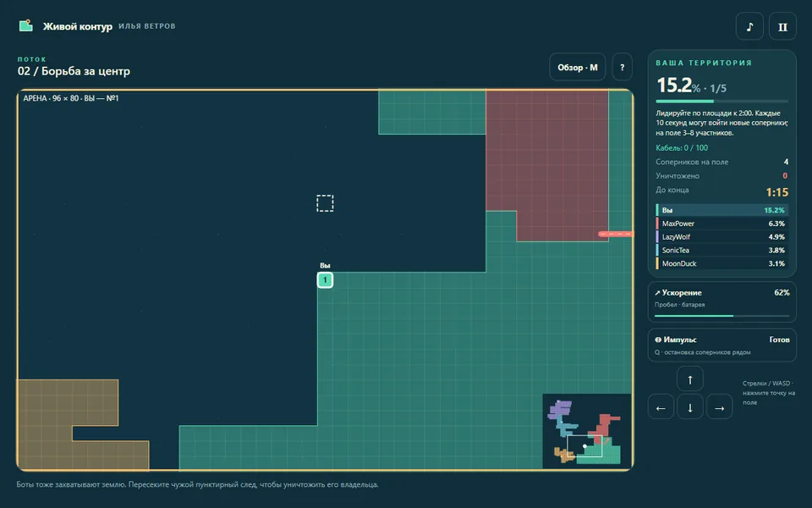This screenshot has height=508, width=812.
Task: Click the Вы row showing 15.2%
Action: [x=721, y=210]
